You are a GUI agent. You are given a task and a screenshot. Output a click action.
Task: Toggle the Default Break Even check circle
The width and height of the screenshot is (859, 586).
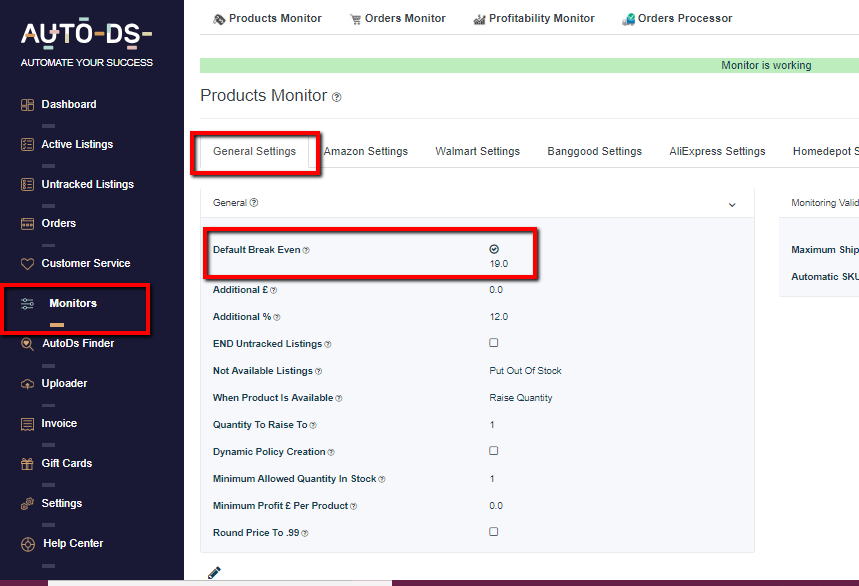tap(494, 249)
